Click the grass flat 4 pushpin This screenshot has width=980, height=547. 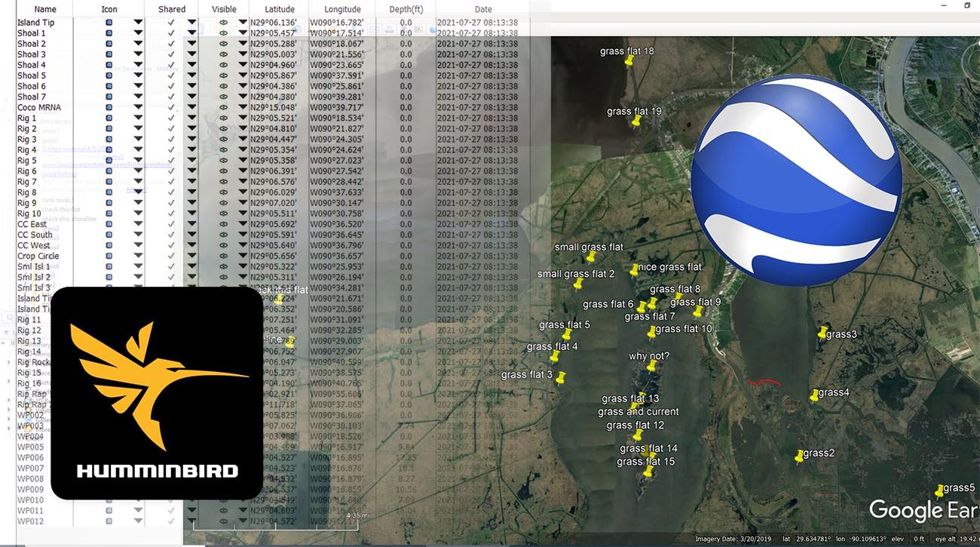[x=554, y=356]
